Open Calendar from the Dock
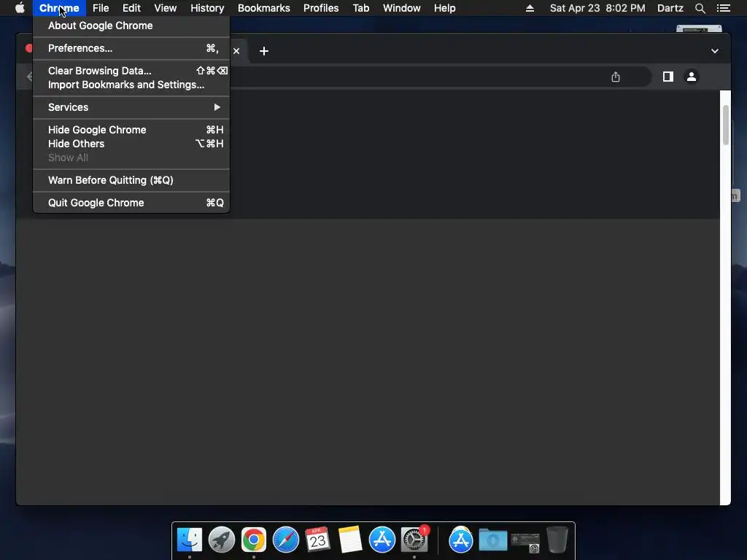747x560 pixels. 318,540
